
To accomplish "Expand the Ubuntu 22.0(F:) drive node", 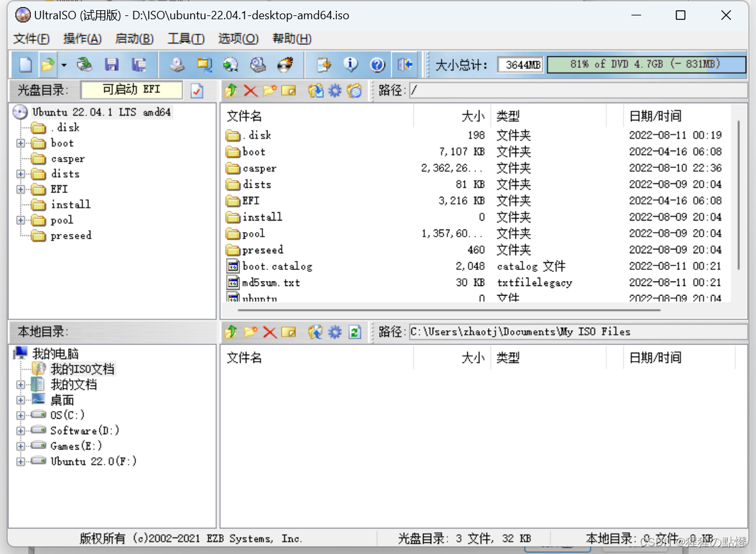I will (21, 462).
